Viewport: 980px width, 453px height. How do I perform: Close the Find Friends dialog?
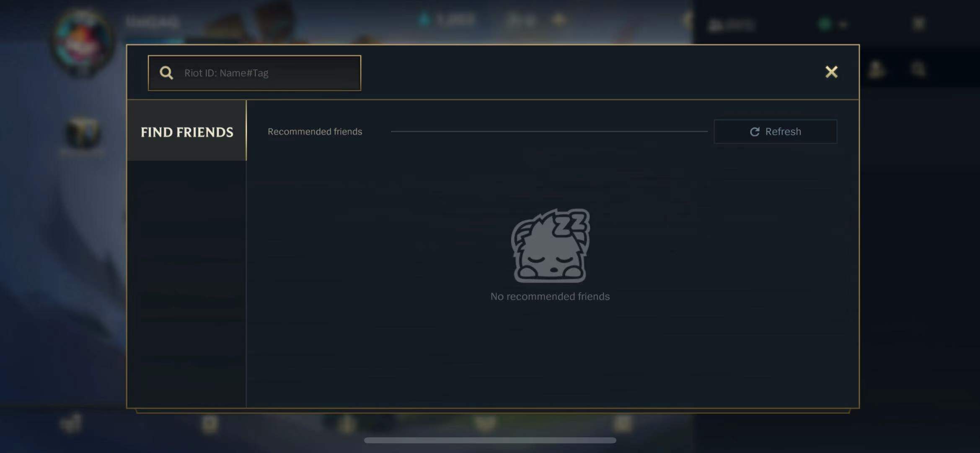(831, 72)
